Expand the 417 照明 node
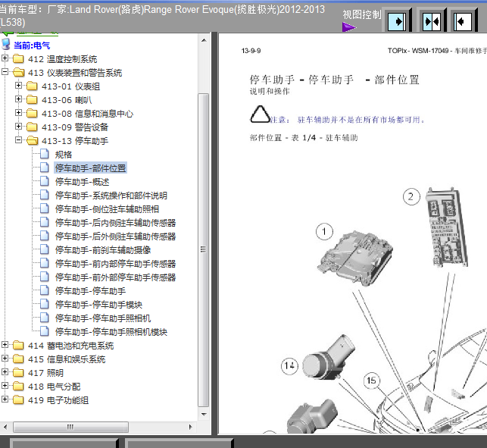 click(5, 372)
